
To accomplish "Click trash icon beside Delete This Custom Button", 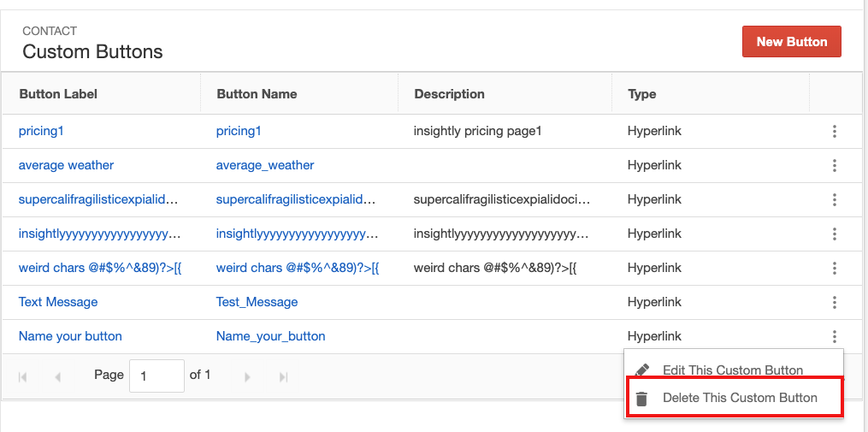I will click(641, 399).
